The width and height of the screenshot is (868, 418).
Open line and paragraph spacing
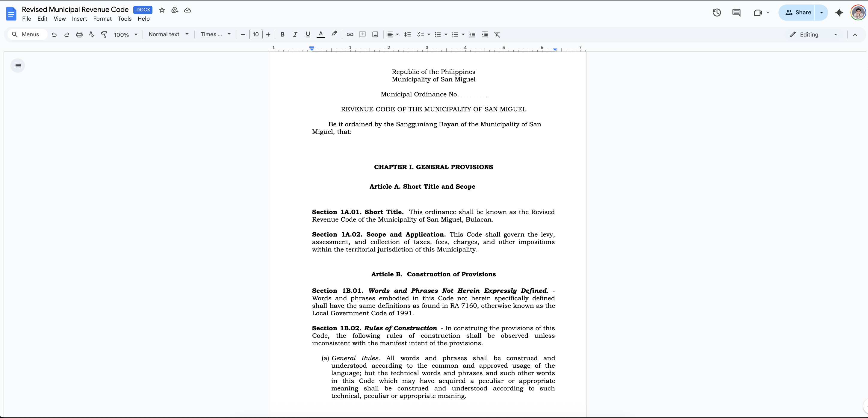pos(407,34)
